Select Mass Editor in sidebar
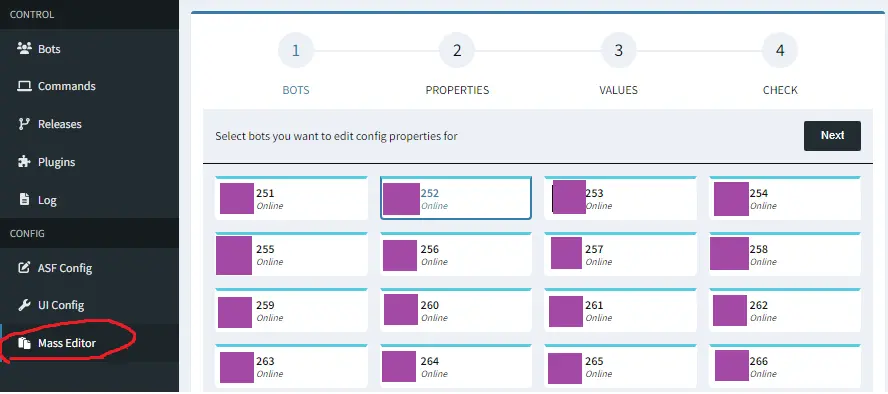Screen dimensions: 888x394 tap(89, 343)
